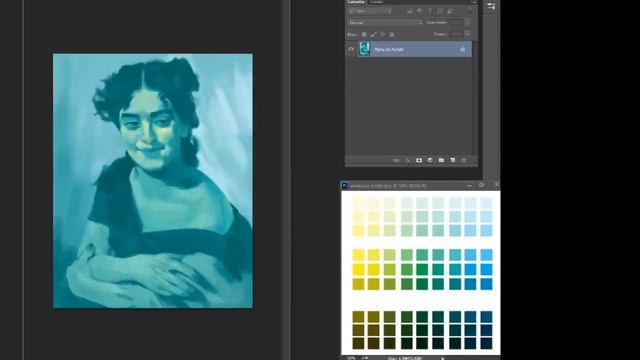Maximize the color palette document window

tap(482, 185)
